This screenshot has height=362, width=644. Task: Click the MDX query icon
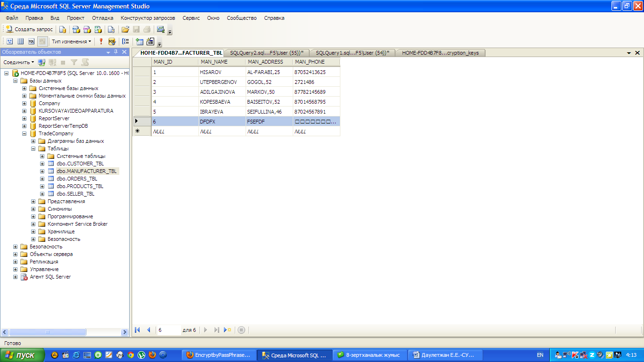point(76,29)
